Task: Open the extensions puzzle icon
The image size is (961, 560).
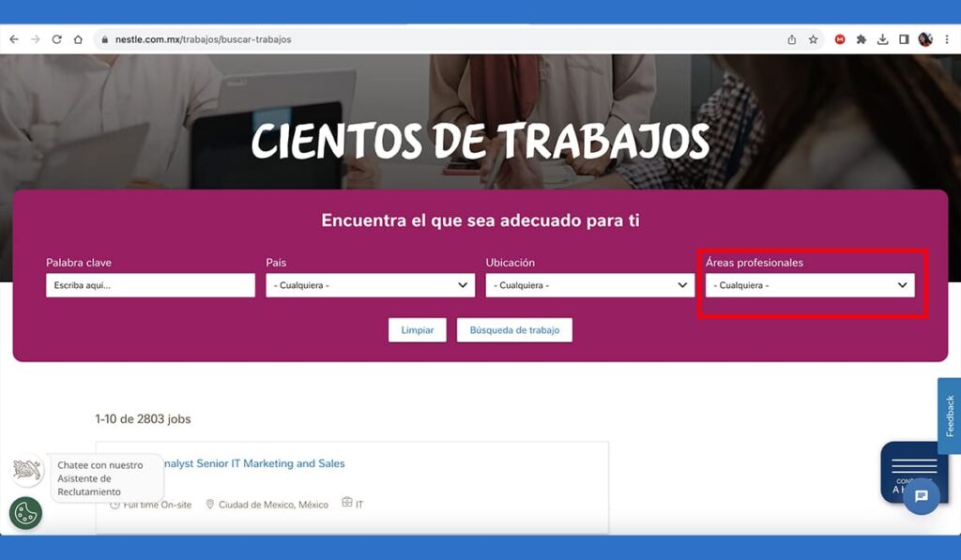Action: [862, 39]
